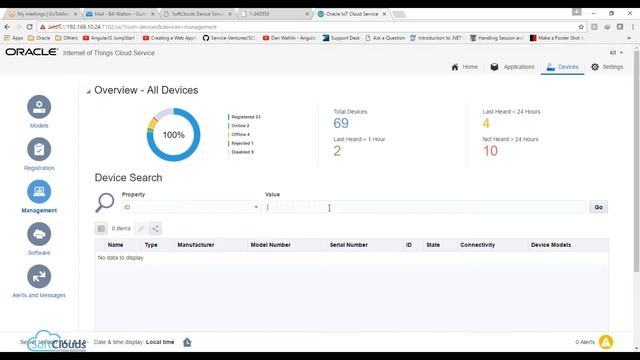Screen dimensions: 640x360
Task: Click the device search magnifier icon
Action: click(104, 202)
